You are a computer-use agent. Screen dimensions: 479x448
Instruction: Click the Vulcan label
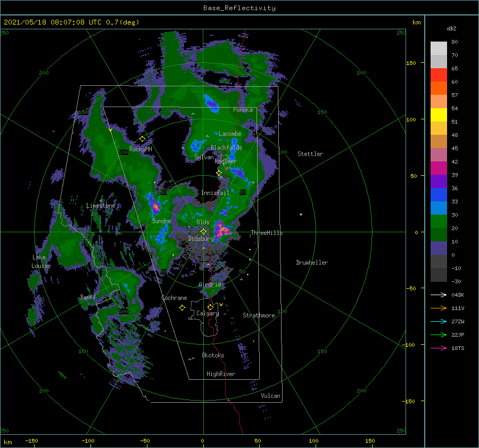pyautogui.click(x=271, y=396)
